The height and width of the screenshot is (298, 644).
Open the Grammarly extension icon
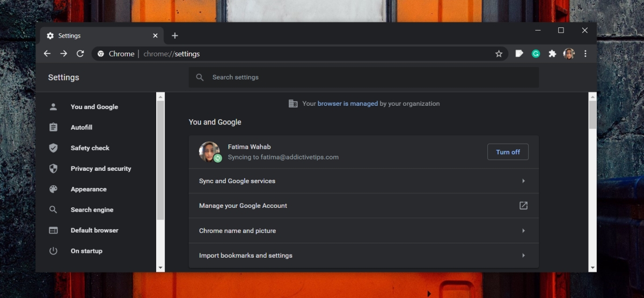click(536, 54)
